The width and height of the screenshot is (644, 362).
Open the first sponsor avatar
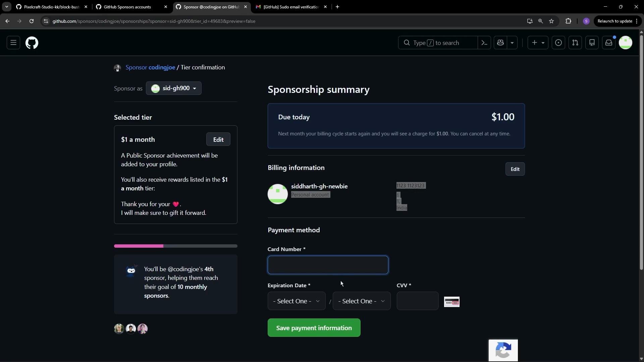pyautogui.click(x=119, y=328)
